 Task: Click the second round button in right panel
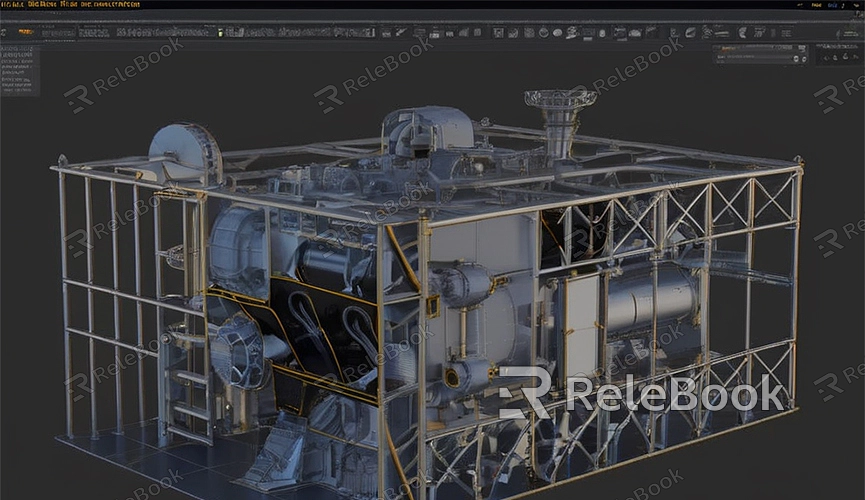[x=804, y=58]
